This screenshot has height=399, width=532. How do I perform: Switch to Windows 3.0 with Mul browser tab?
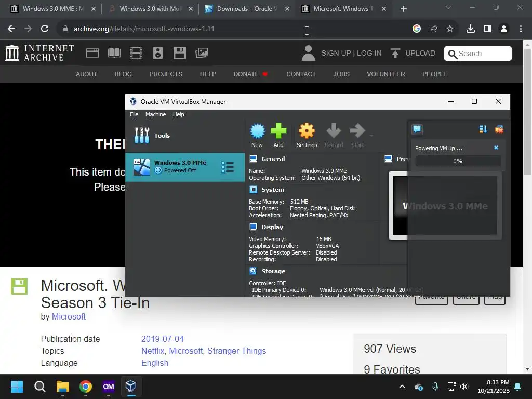[150, 9]
